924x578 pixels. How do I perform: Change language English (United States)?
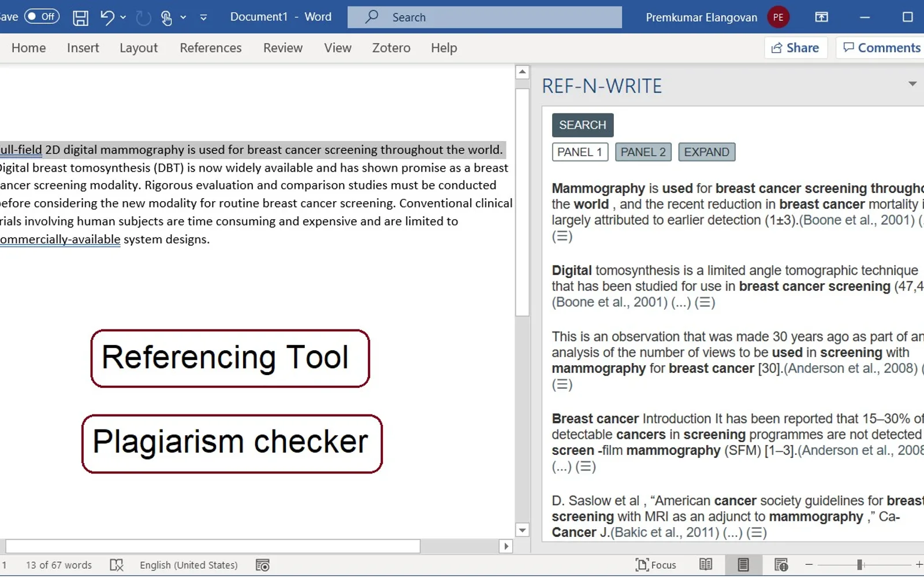click(x=188, y=565)
